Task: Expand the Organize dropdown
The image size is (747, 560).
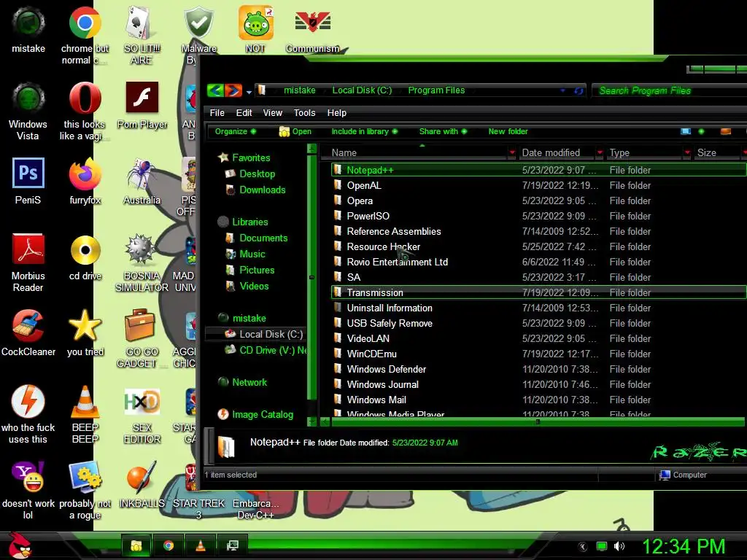Action: [x=236, y=131]
